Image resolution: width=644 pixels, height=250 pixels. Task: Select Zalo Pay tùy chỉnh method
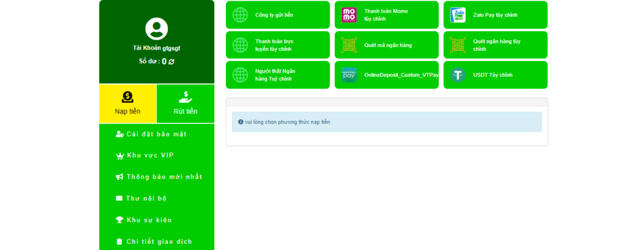click(496, 15)
